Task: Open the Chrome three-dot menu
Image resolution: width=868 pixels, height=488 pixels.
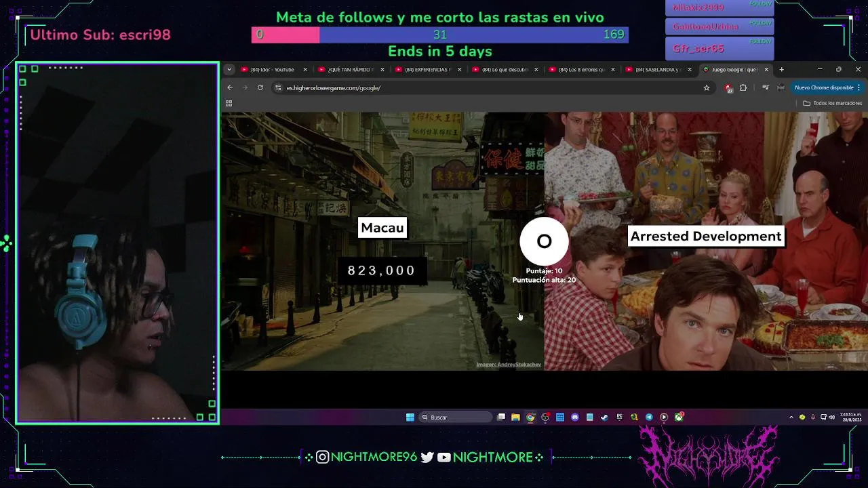Action: (x=859, y=87)
